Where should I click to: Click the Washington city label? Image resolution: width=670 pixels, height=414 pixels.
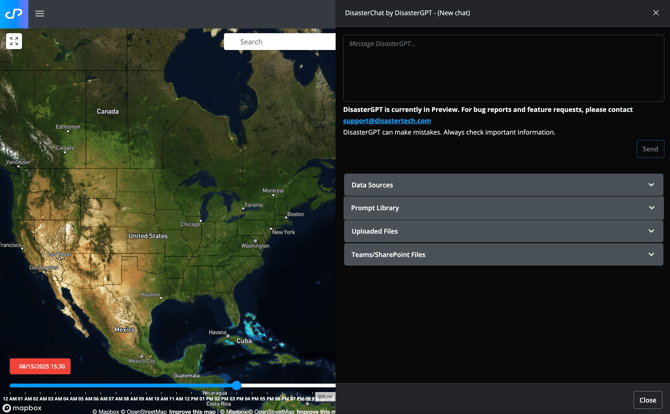click(255, 246)
